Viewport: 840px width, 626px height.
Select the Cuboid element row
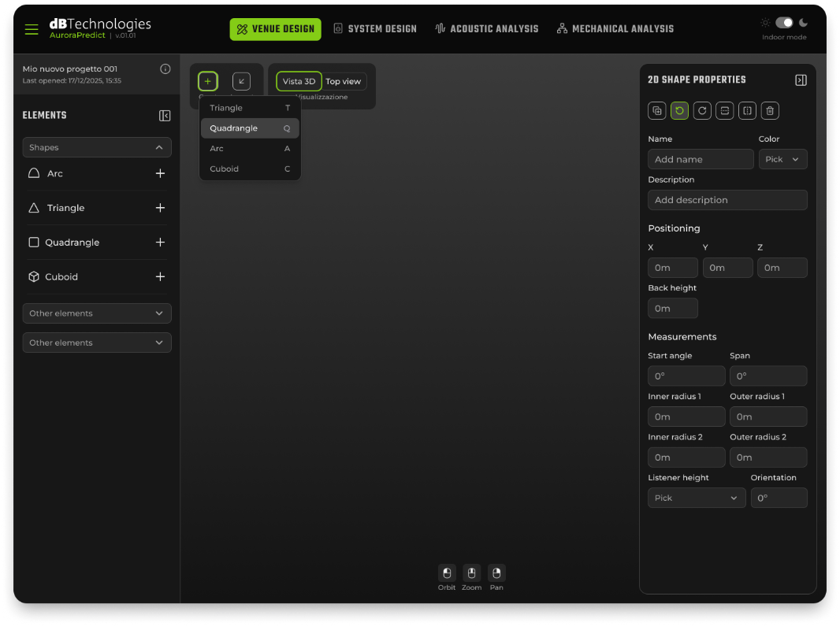[97, 276]
